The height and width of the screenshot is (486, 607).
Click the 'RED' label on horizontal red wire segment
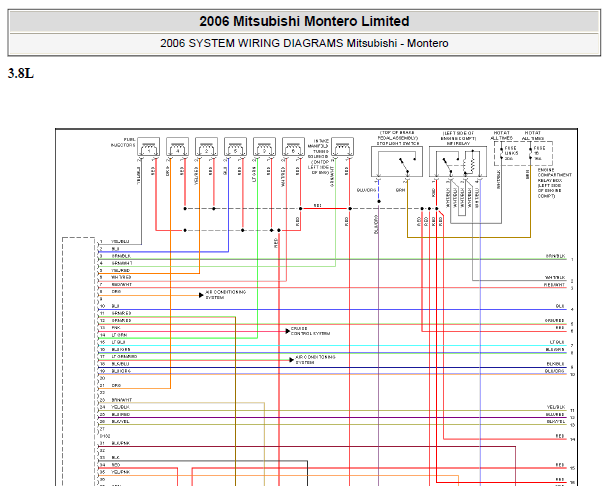pyautogui.click(x=317, y=205)
